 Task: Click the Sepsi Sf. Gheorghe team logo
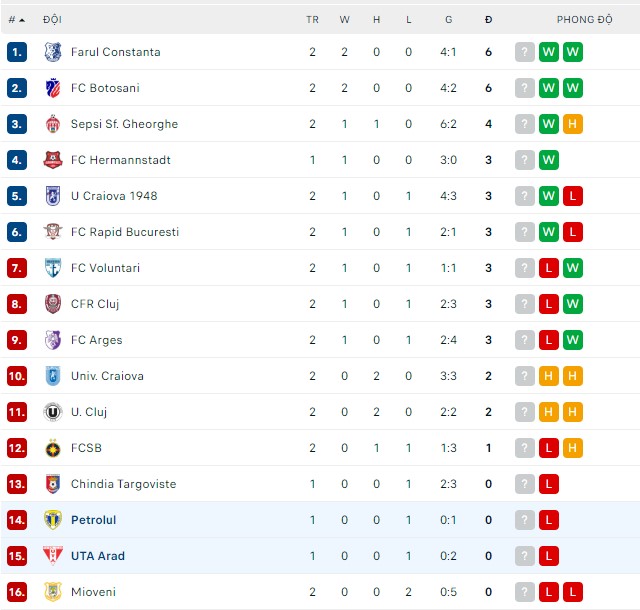point(53,124)
